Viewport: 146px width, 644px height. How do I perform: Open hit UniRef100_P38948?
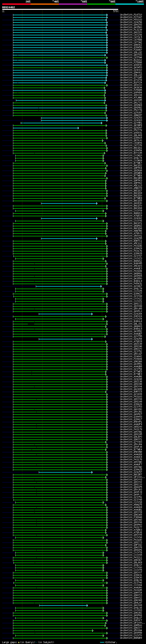click(131, 517)
